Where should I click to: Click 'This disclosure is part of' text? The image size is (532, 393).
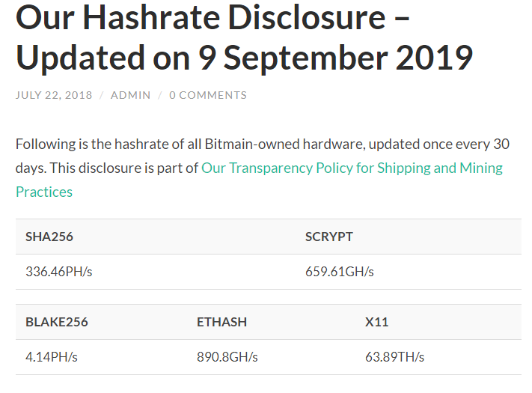[x=124, y=168]
